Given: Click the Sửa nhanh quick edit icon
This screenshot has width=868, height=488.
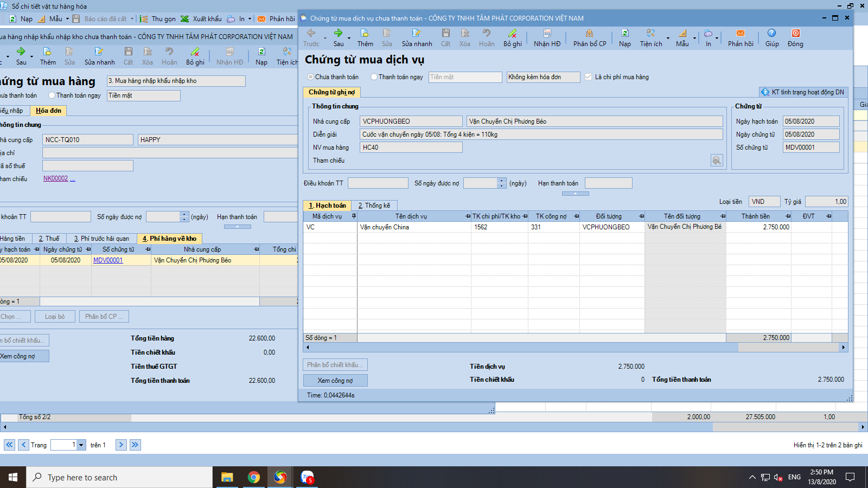Looking at the screenshot, I should click(416, 34).
